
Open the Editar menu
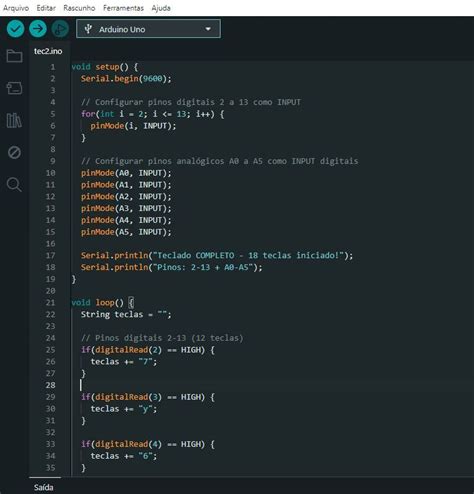[46, 8]
